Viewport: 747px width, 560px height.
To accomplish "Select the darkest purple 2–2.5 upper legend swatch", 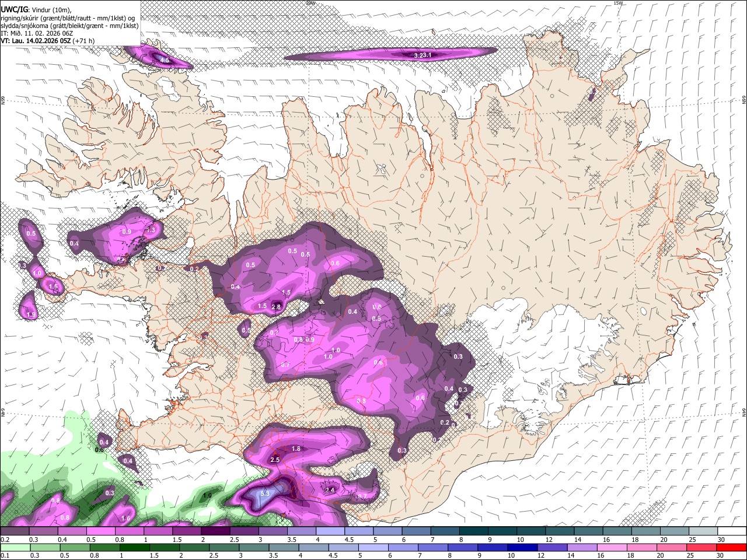I will pos(215,531).
